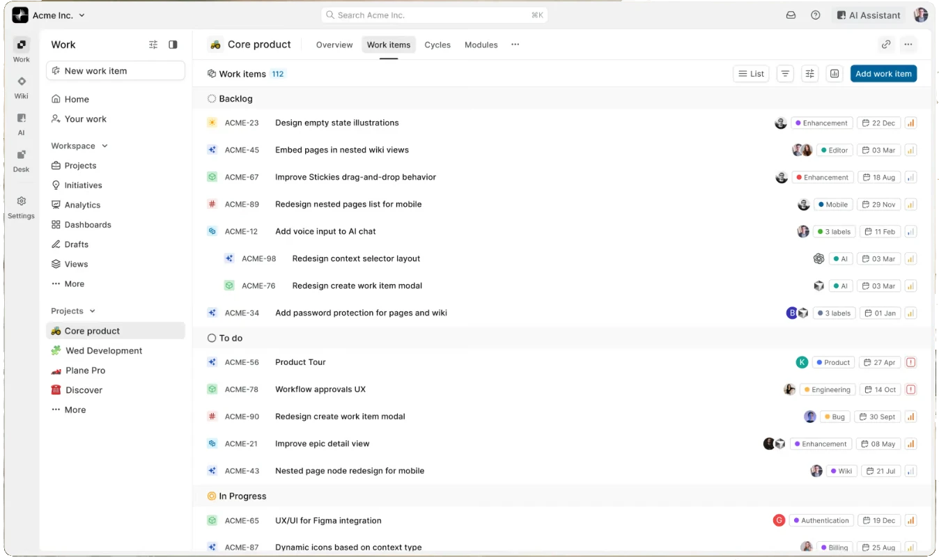Open more options ellipsis in project header
The height and width of the screenshot is (560, 939).
point(908,45)
